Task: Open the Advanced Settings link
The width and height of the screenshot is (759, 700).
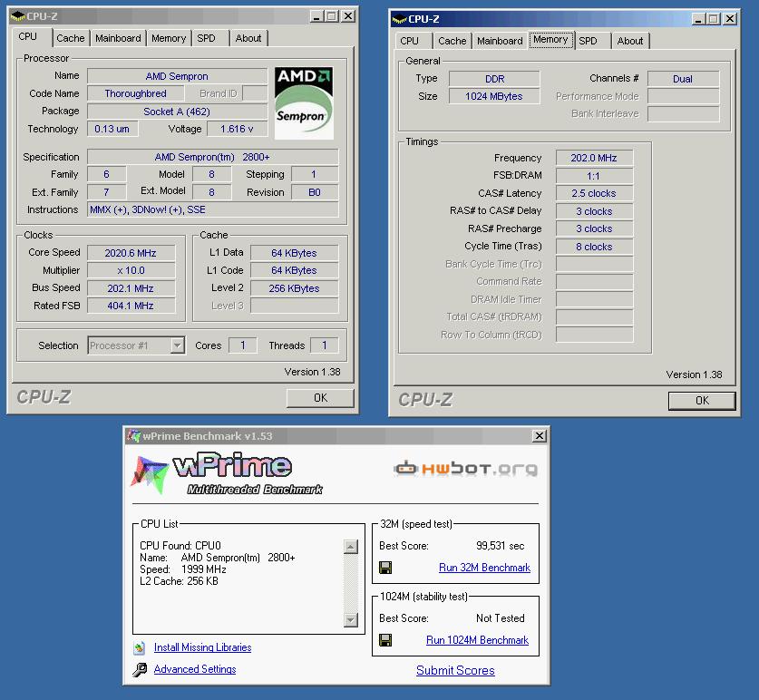Action: point(195,669)
